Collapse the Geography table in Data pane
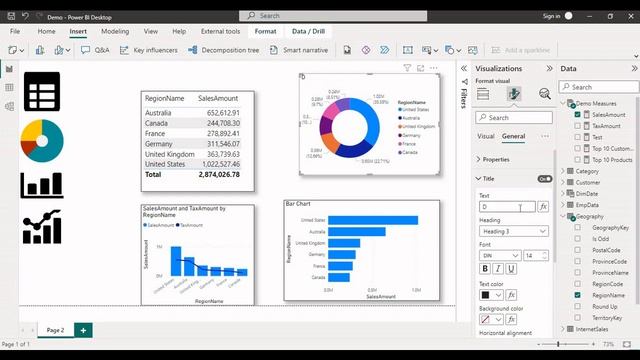Screen dimensions: 640x360 click(x=563, y=216)
